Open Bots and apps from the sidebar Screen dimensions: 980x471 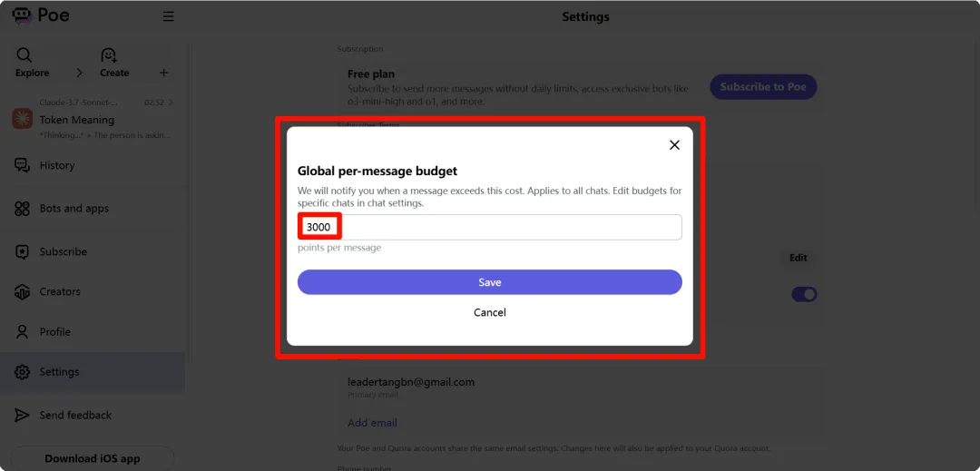(73, 208)
